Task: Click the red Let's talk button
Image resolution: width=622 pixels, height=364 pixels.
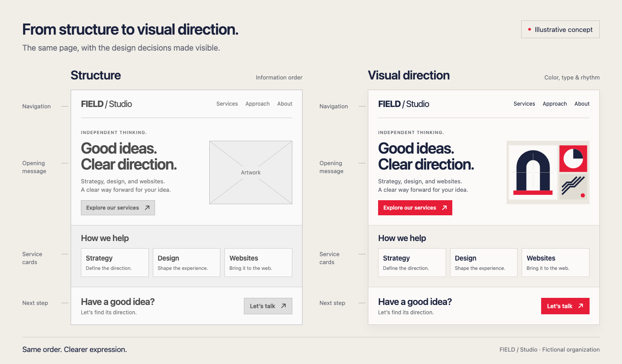Action: [565, 306]
